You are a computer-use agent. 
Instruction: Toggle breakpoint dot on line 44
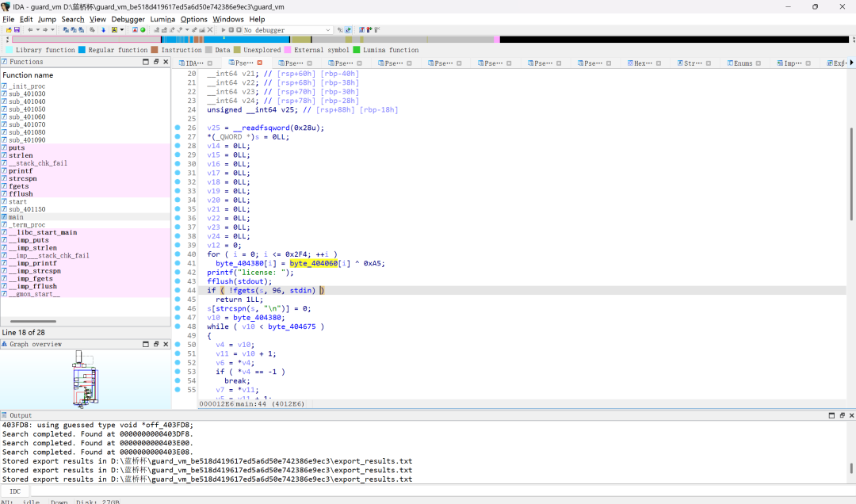point(178,291)
